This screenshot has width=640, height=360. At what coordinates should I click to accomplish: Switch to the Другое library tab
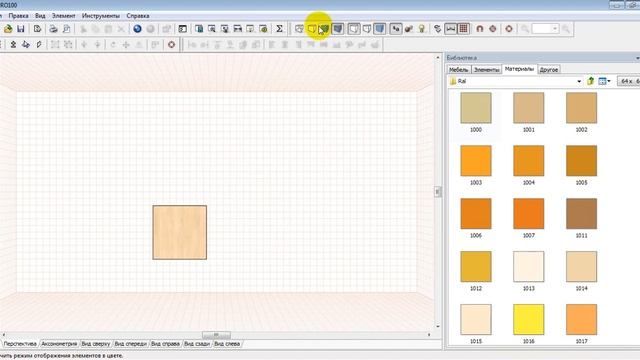point(549,70)
